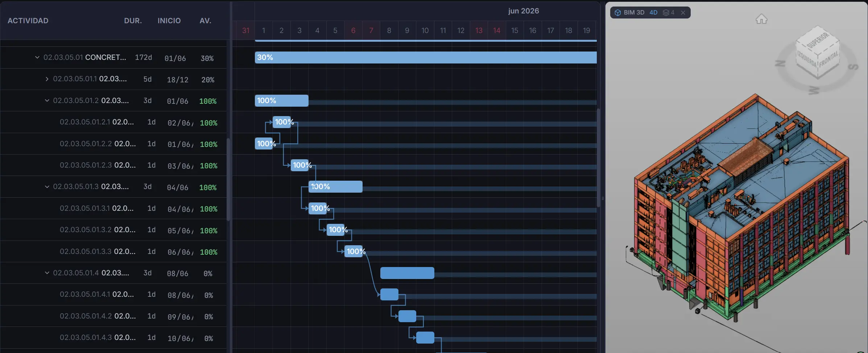The image size is (868, 353).
Task: Select activity 02.03.05.01.4.3 row
Action: (x=113, y=337)
